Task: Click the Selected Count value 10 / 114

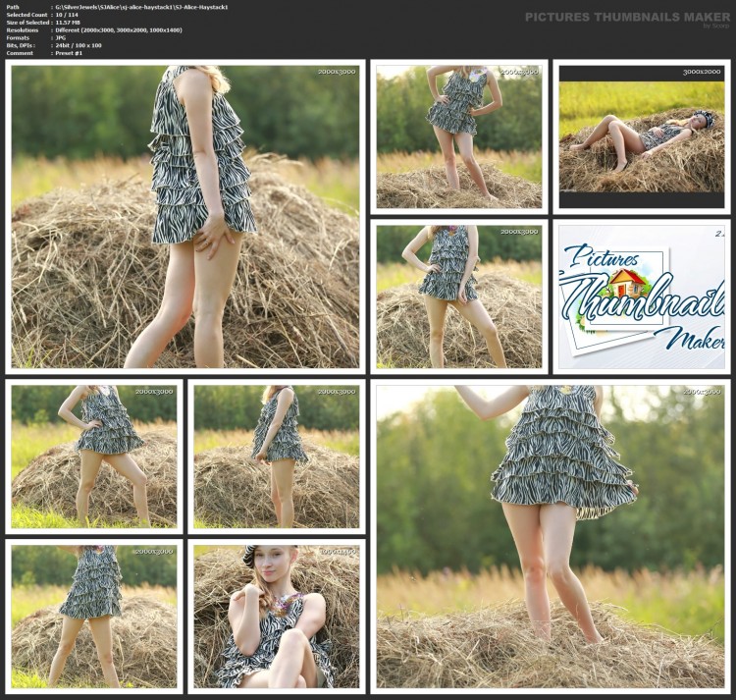Action: pyautogui.click(x=67, y=15)
